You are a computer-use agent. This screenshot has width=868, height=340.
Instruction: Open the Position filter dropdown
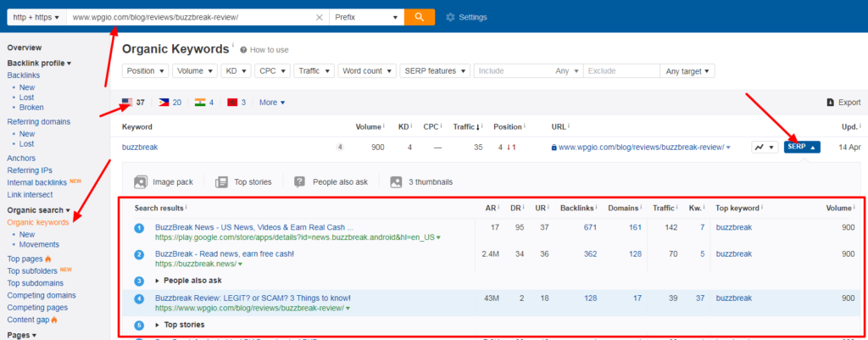pos(146,71)
